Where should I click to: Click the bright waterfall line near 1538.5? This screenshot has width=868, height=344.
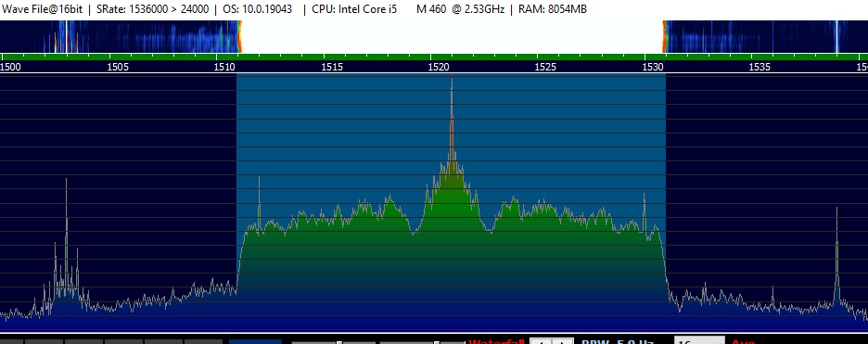pos(837,36)
